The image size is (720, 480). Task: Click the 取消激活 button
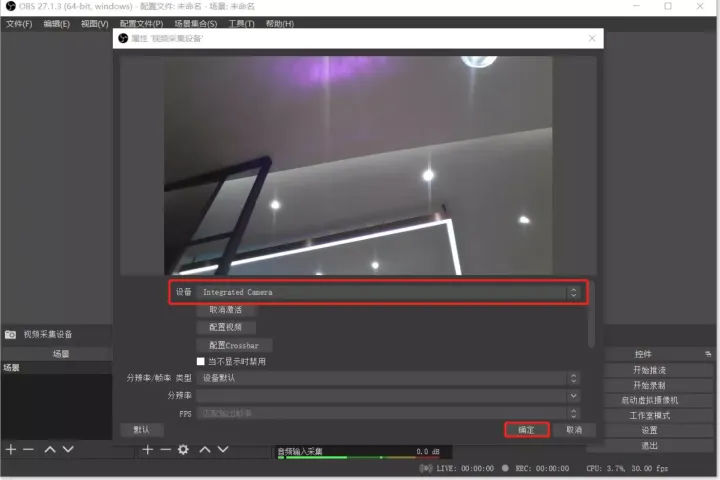coord(226,310)
